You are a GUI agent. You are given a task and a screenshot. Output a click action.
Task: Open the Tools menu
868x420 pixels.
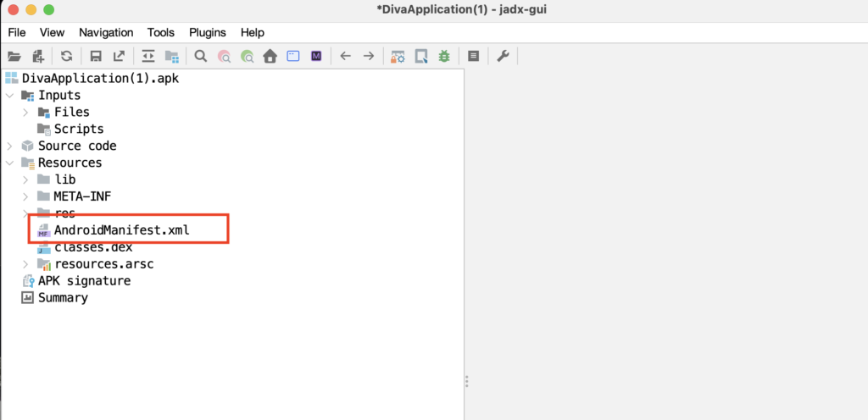pos(160,33)
